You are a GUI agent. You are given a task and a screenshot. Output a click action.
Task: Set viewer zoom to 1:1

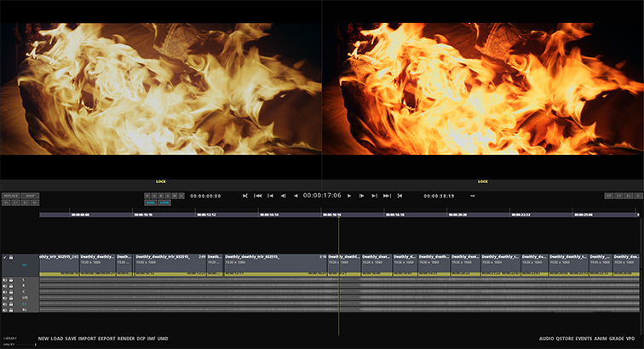pos(618,196)
